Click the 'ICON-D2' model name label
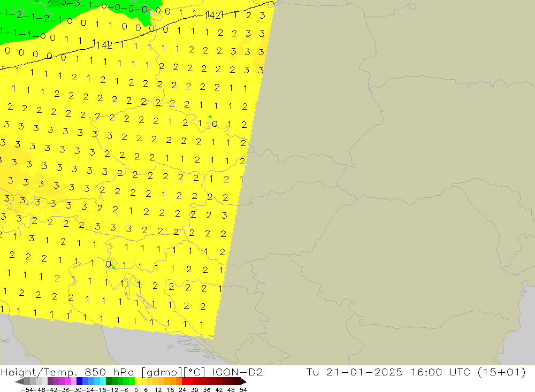 point(238,372)
